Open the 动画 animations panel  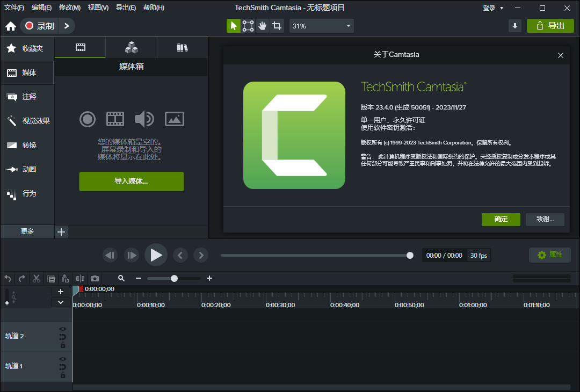27,169
